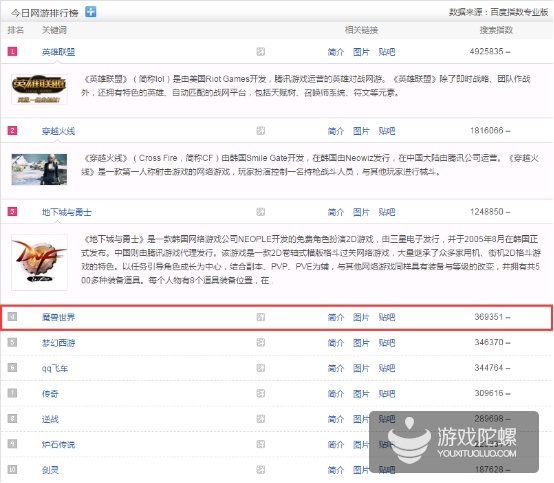Click the rank 1 badge
554x483 pixels.
coord(12,52)
